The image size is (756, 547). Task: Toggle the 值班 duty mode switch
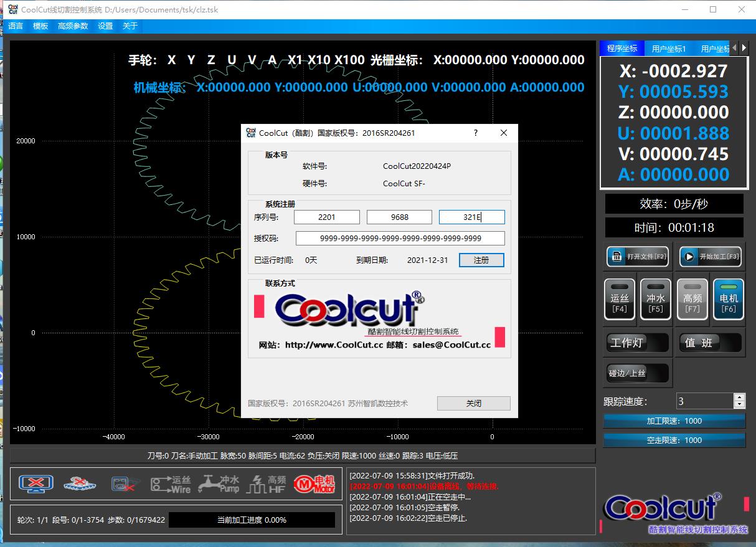[x=711, y=343]
